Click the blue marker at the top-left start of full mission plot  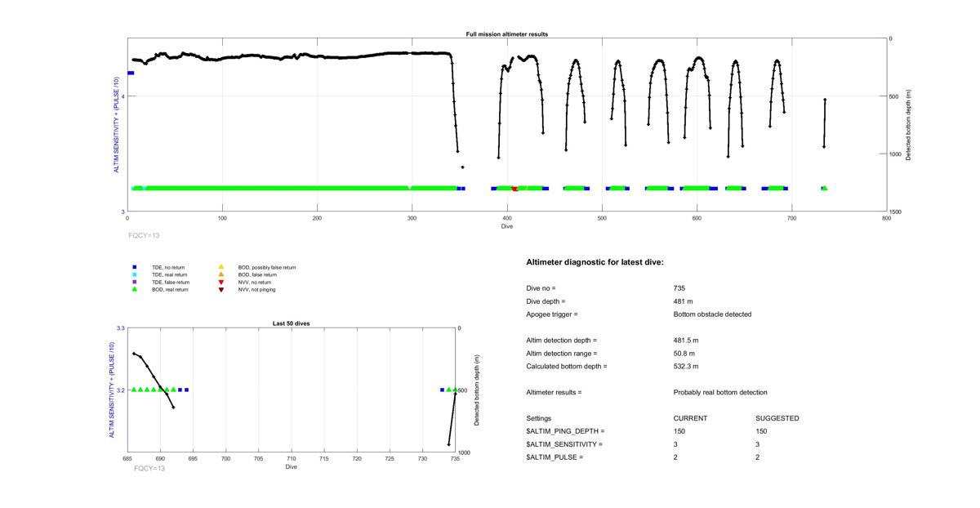131,73
